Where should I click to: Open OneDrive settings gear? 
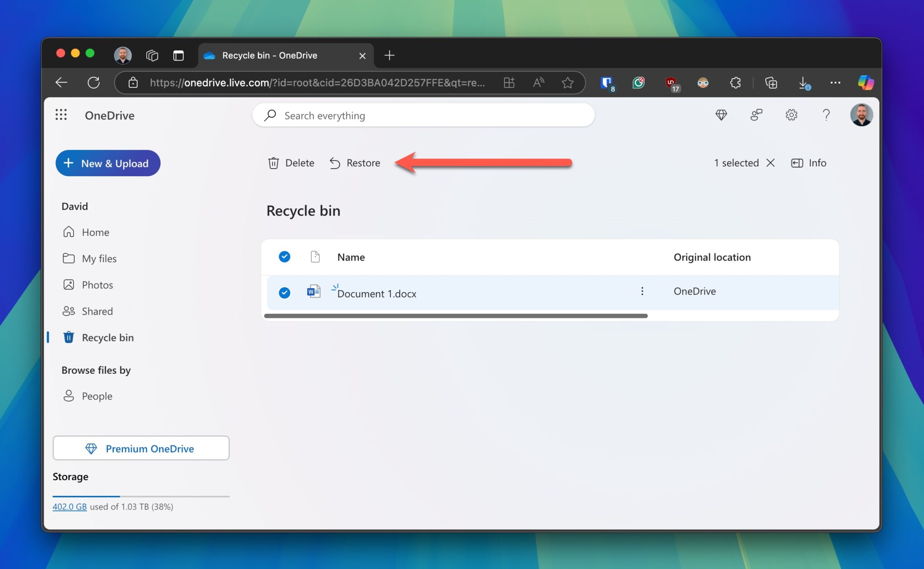791,115
